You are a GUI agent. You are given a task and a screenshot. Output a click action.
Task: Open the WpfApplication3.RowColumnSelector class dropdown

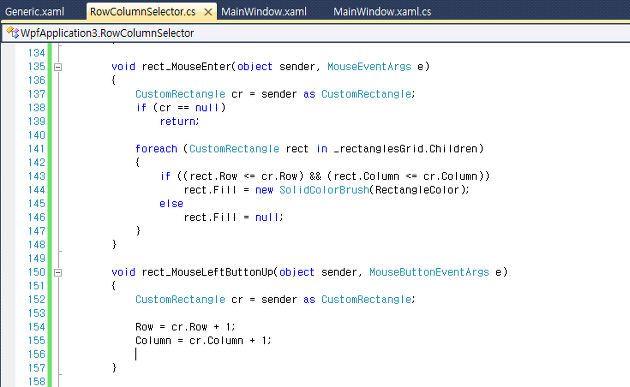(316, 33)
